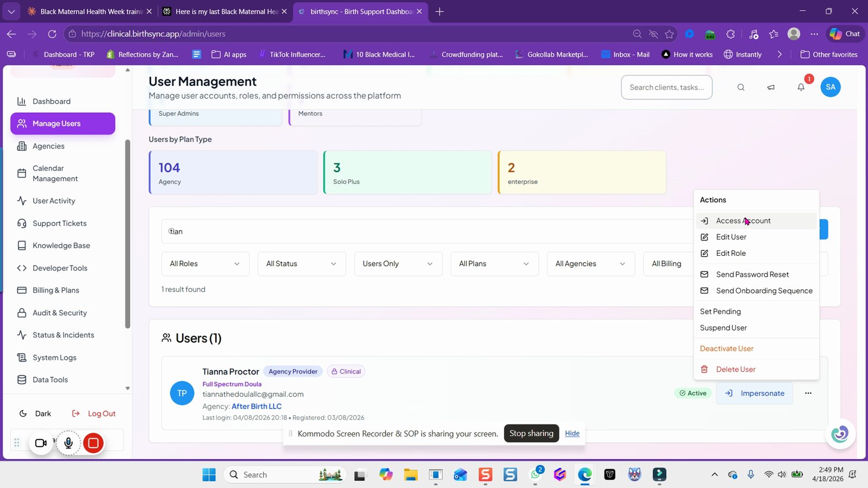The width and height of the screenshot is (868, 488).
Task: Add page to browser favorites star
Action: (x=669, y=34)
